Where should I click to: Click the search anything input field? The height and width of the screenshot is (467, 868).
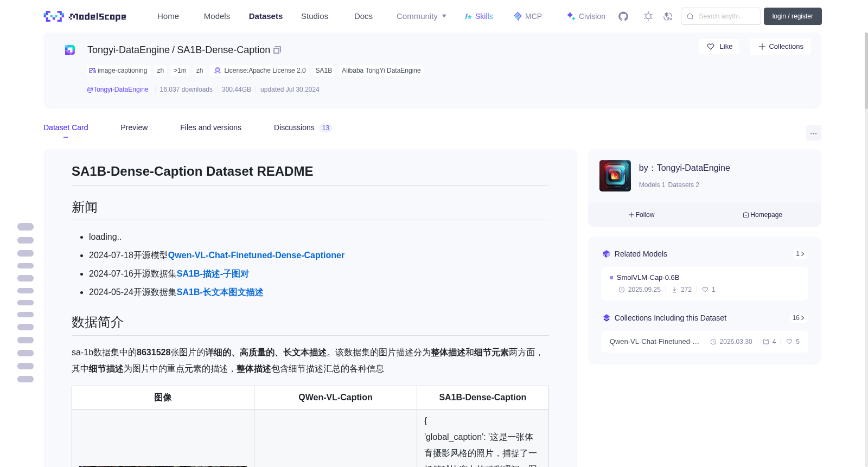click(721, 16)
